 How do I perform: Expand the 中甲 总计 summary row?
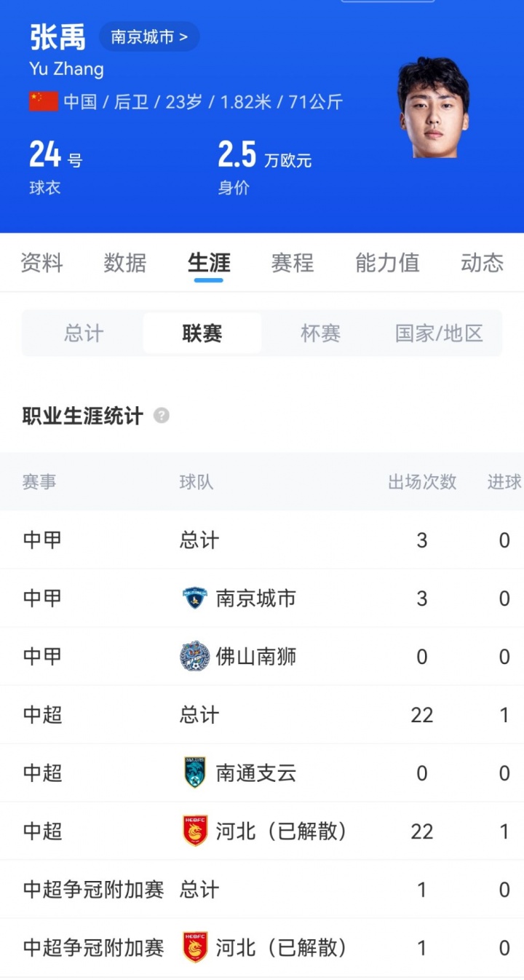point(196,540)
